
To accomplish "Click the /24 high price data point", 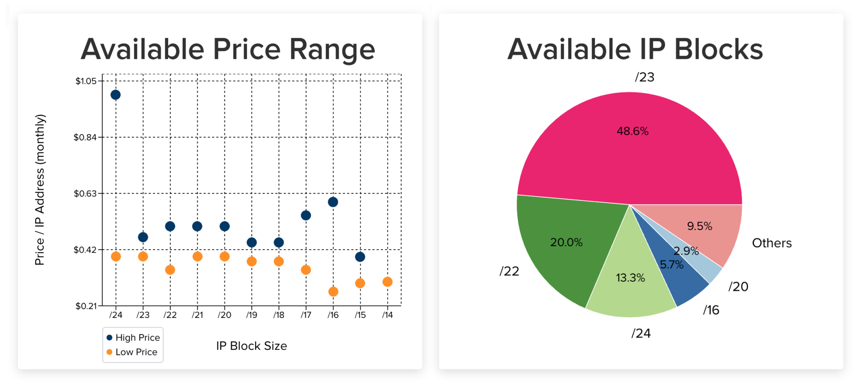I will pyautogui.click(x=115, y=95).
